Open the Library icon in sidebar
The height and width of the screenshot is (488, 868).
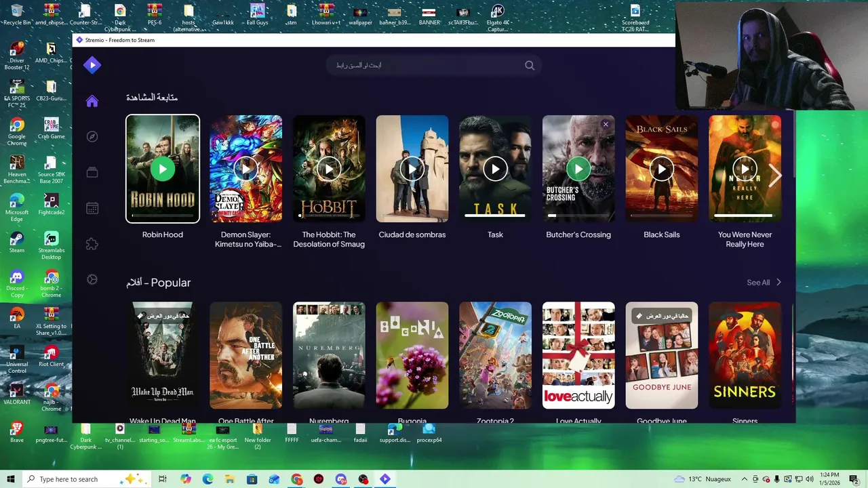(x=92, y=173)
